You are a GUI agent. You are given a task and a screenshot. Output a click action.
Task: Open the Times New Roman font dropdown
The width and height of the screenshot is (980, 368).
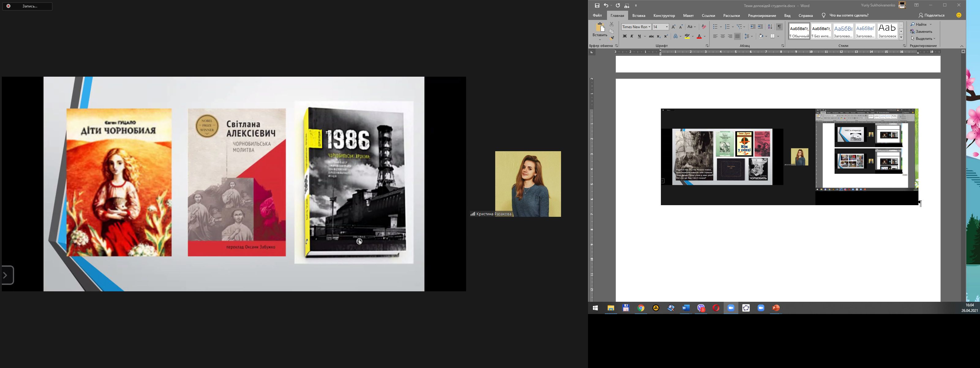tap(649, 27)
